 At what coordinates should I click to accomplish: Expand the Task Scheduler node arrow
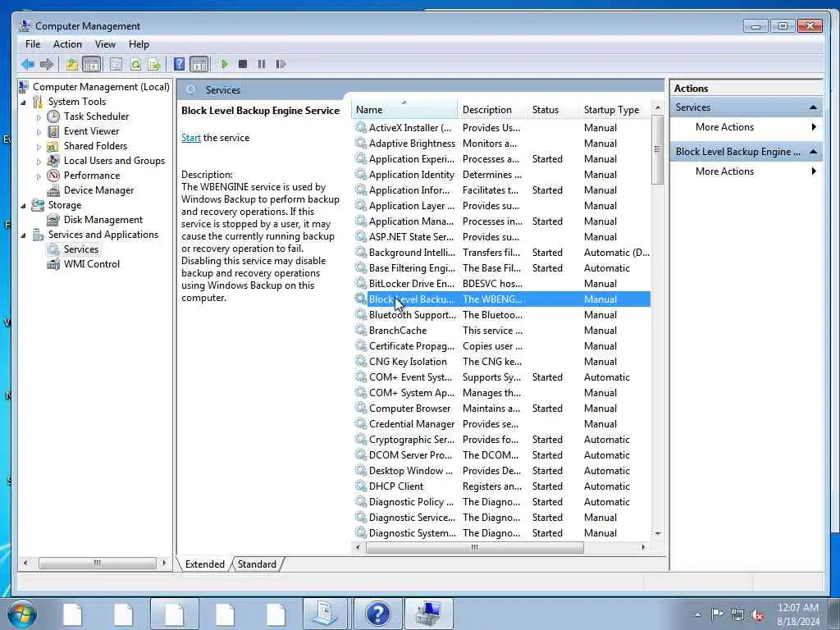tap(39, 116)
